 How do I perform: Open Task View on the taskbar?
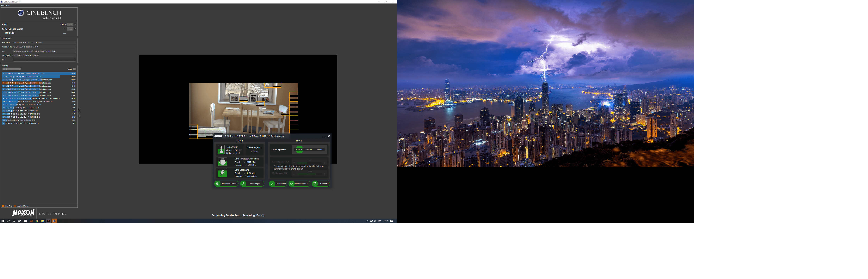coord(20,221)
